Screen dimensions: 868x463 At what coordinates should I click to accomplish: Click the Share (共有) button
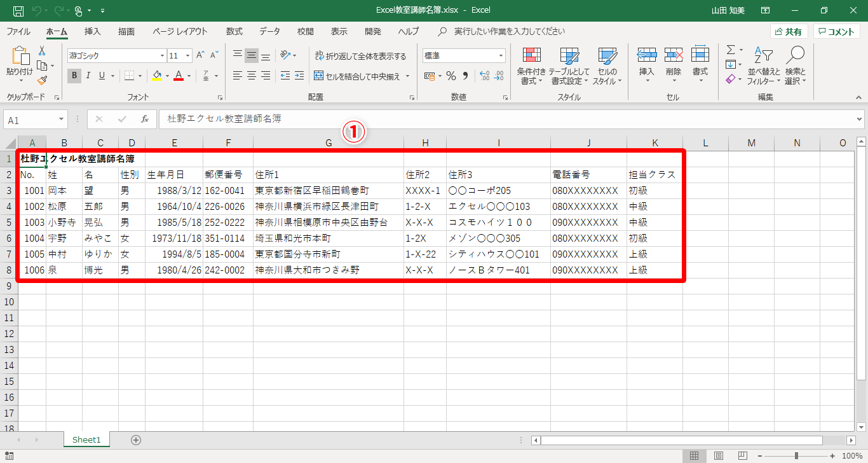point(789,32)
